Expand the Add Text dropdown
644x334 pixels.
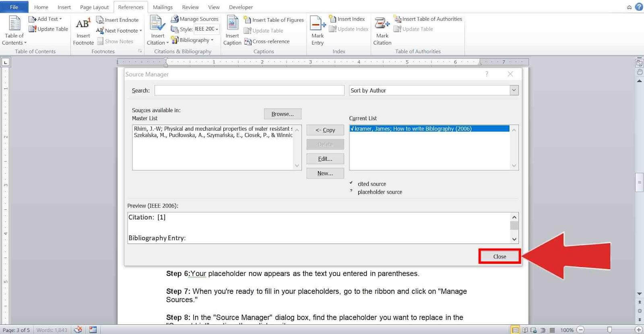click(60, 19)
